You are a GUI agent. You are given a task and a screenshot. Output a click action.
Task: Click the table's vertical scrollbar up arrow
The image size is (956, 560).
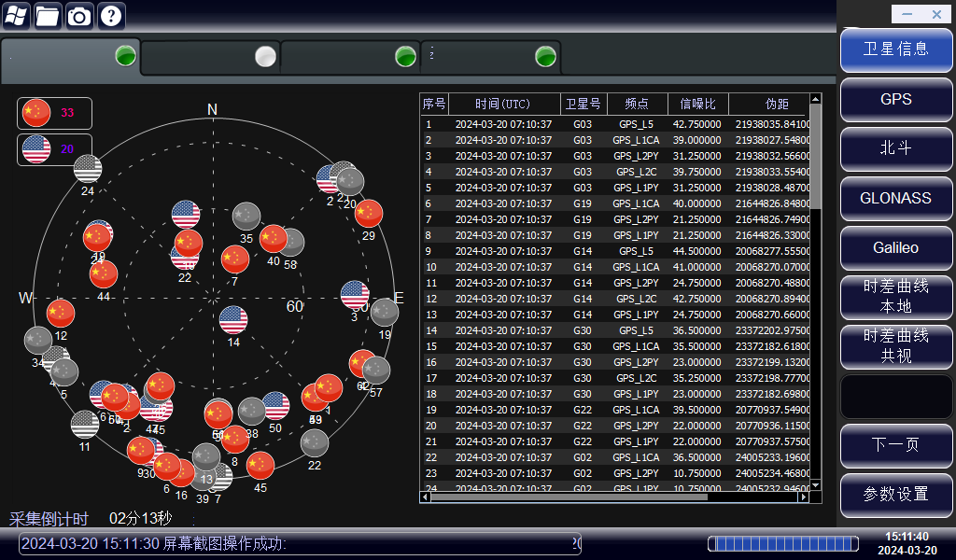coord(816,99)
